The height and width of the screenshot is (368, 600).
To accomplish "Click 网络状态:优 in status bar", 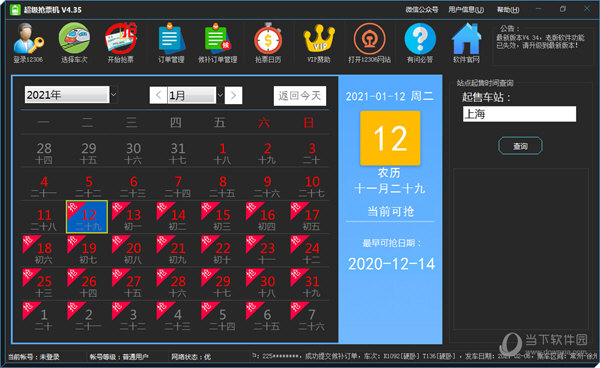I will pyautogui.click(x=191, y=357).
